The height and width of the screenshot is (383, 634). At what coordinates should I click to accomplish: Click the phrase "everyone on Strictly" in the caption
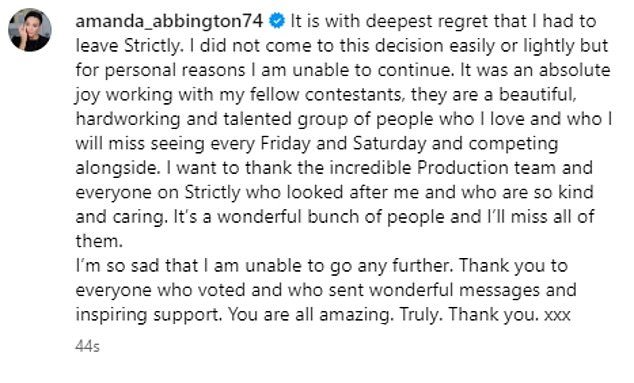[158, 193]
